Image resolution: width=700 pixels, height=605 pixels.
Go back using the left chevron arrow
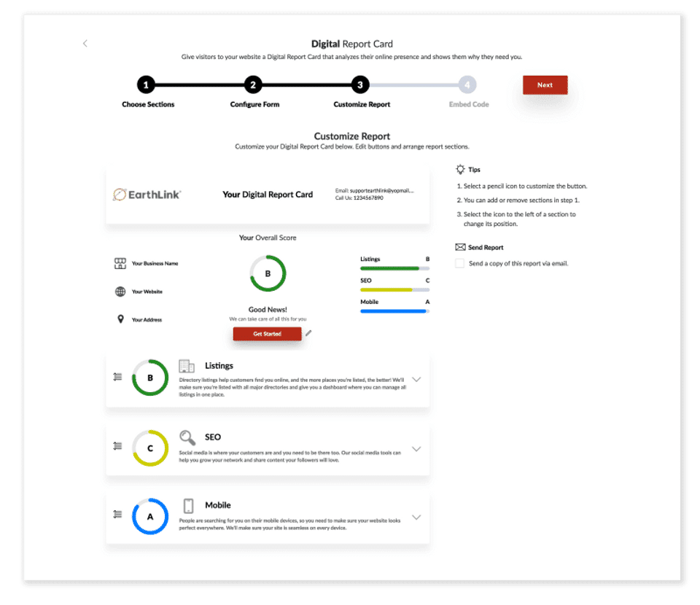click(85, 43)
